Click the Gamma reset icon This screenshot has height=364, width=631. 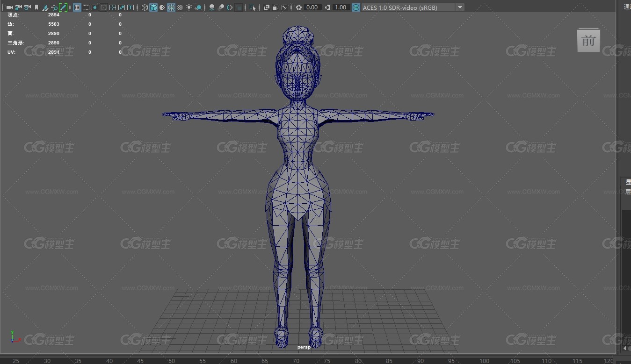pos(327,7)
